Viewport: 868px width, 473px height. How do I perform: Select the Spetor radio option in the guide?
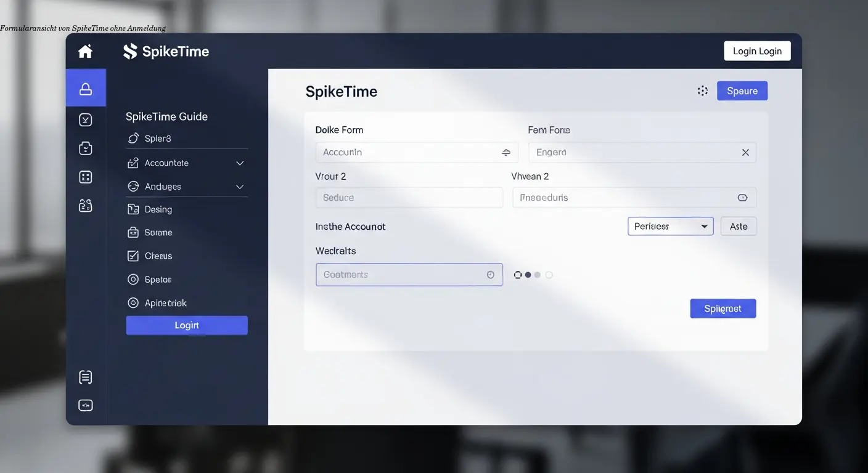coord(133,279)
